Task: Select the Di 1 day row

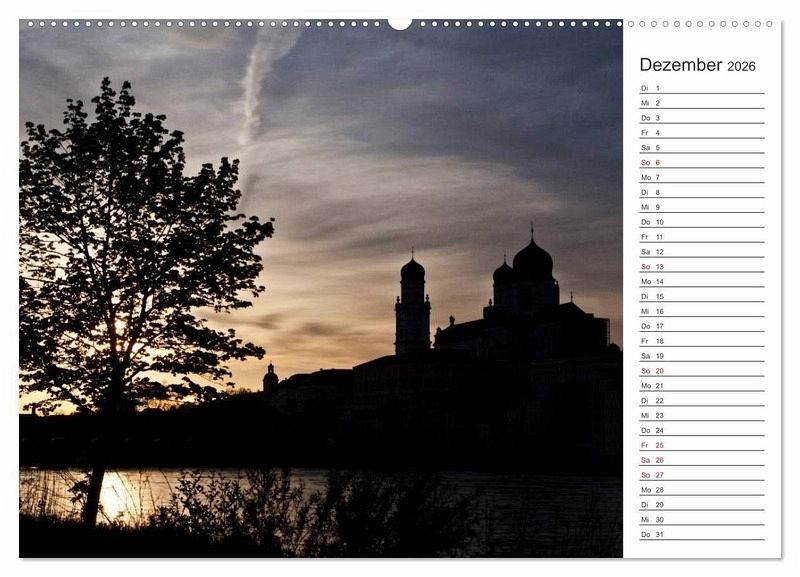Action: click(701, 88)
